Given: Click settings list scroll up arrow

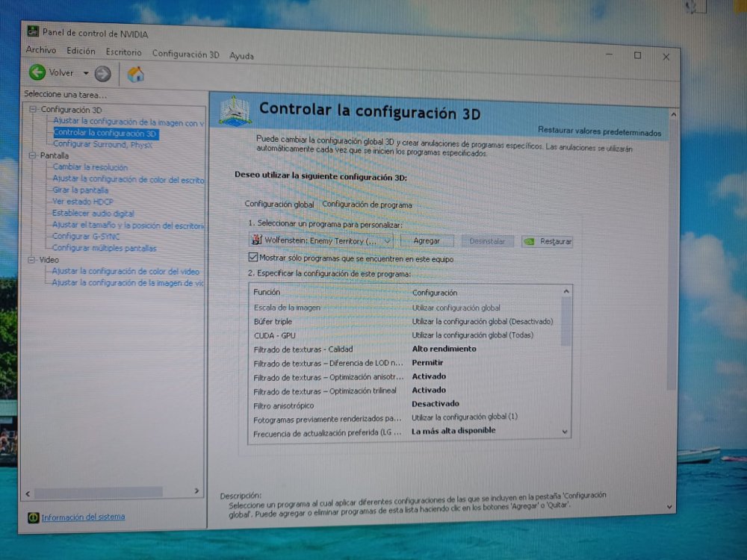Looking at the screenshot, I should 566,291.
